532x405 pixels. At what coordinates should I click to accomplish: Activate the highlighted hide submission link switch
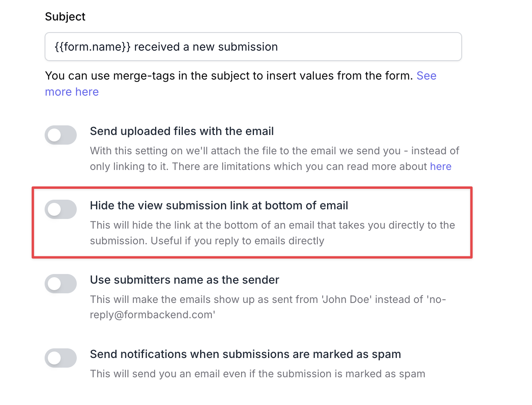(60, 209)
